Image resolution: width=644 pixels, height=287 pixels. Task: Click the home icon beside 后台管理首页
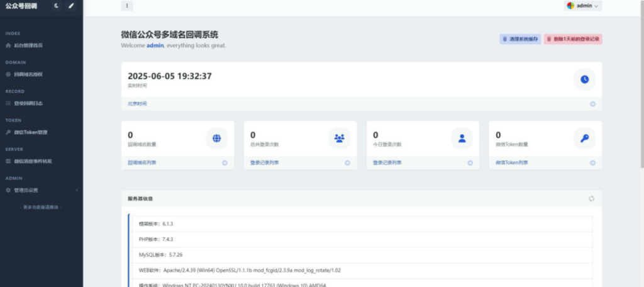click(x=8, y=45)
